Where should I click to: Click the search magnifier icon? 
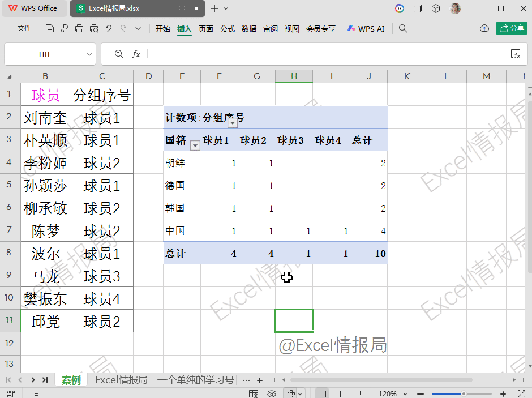403,28
